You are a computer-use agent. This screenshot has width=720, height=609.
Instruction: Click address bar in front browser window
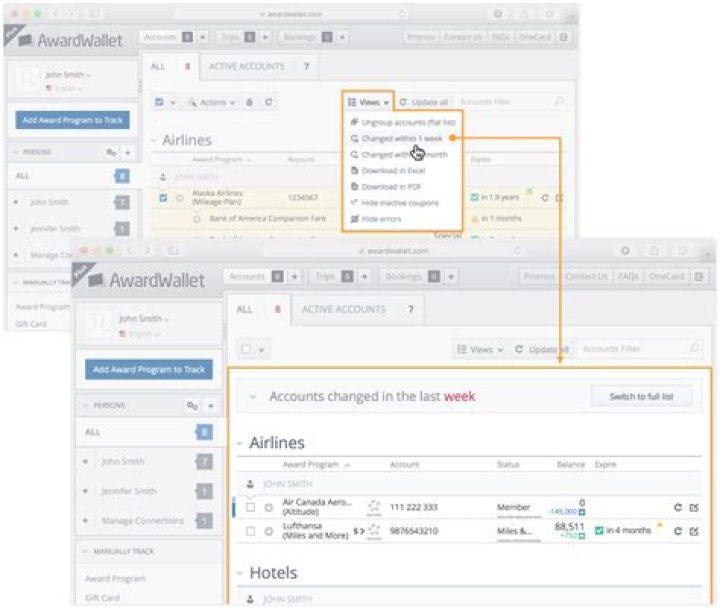(x=394, y=251)
